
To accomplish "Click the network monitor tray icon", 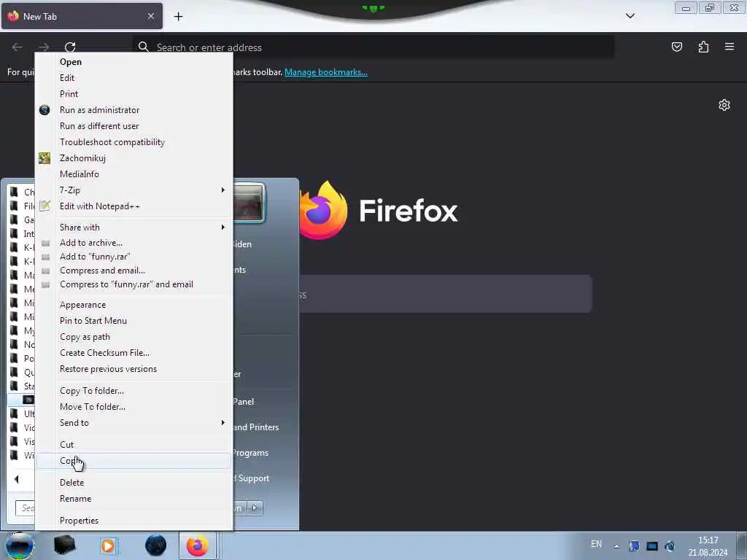I will tap(652, 546).
